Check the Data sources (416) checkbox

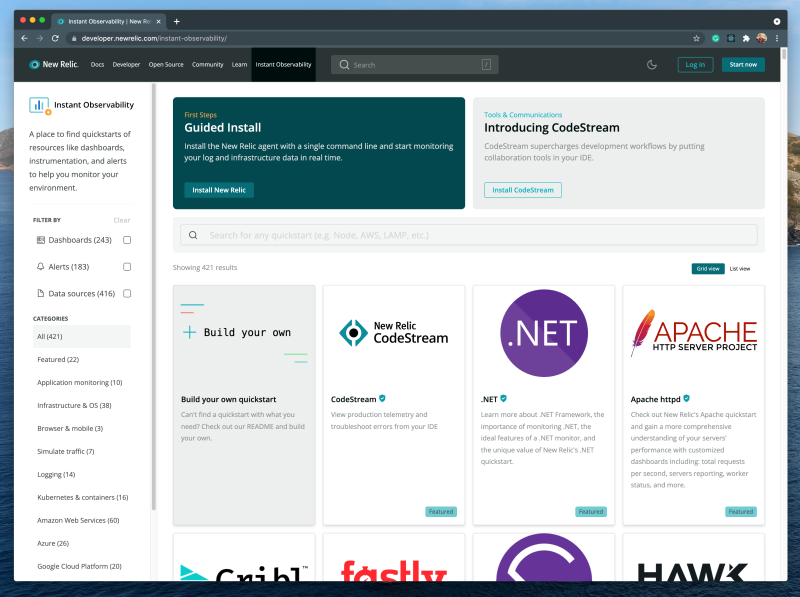[127, 293]
